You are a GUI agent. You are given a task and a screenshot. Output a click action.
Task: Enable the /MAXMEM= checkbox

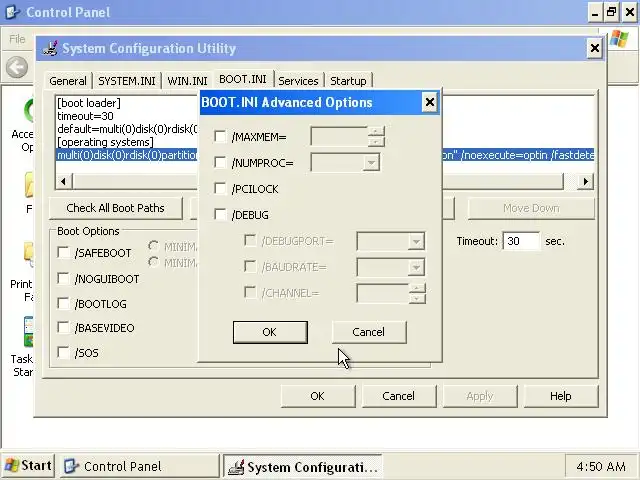pos(220,136)
